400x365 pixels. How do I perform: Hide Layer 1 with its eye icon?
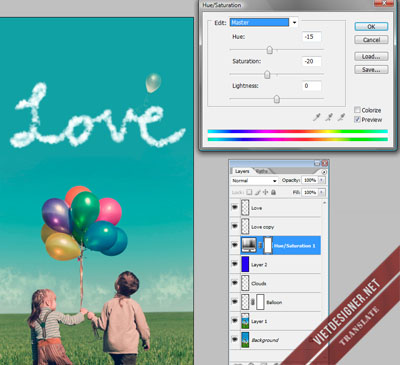tap(235, 321)
